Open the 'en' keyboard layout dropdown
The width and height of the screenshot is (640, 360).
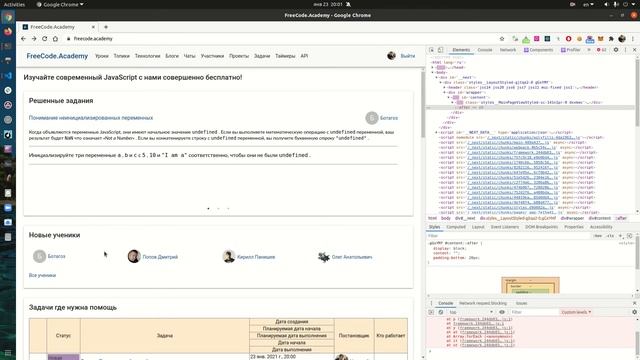[588, 4]
